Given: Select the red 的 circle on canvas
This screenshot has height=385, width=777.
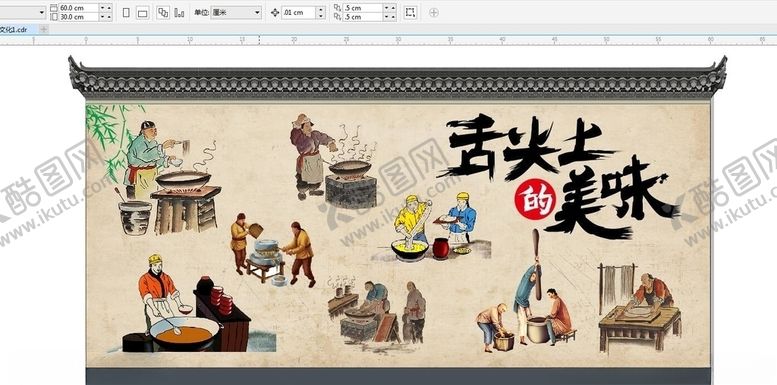Looking at the screenshot, I should [535, 200].
